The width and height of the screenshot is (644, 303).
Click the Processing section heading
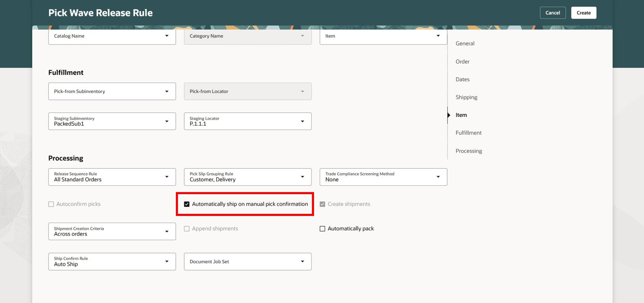tap(66, 158)
